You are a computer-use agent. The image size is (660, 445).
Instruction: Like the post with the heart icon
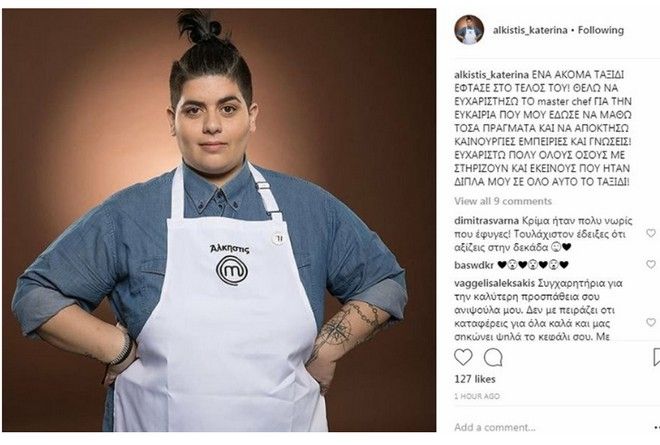pyautogui.click(x=463, y=357)
